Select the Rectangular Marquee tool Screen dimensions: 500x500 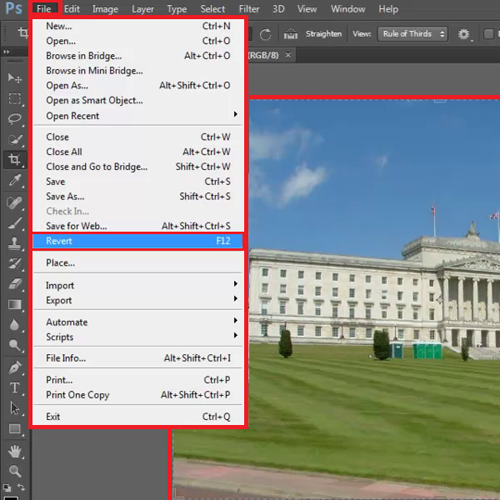tap(14, 99)
